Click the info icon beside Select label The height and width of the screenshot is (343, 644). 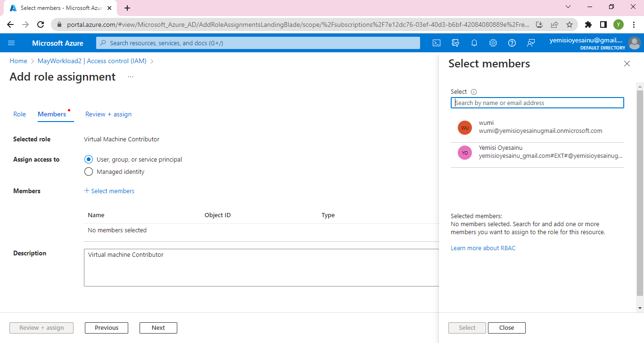[x=474, y=92]
